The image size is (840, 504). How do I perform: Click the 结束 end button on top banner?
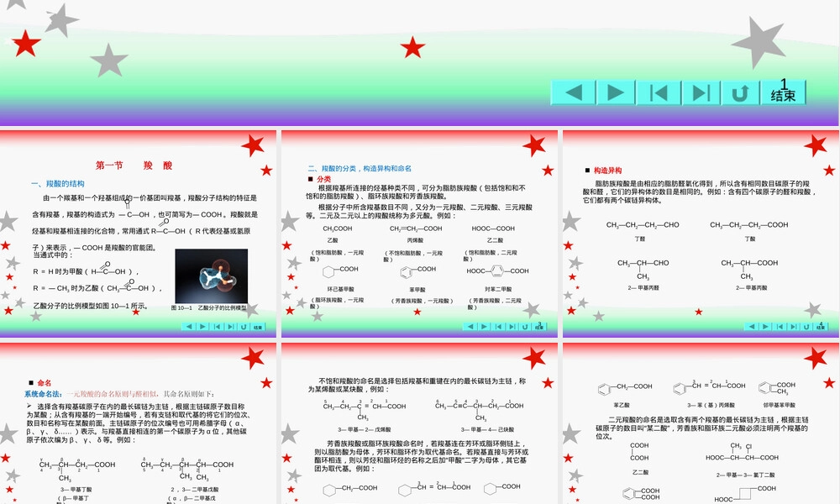tap(783, 92)
